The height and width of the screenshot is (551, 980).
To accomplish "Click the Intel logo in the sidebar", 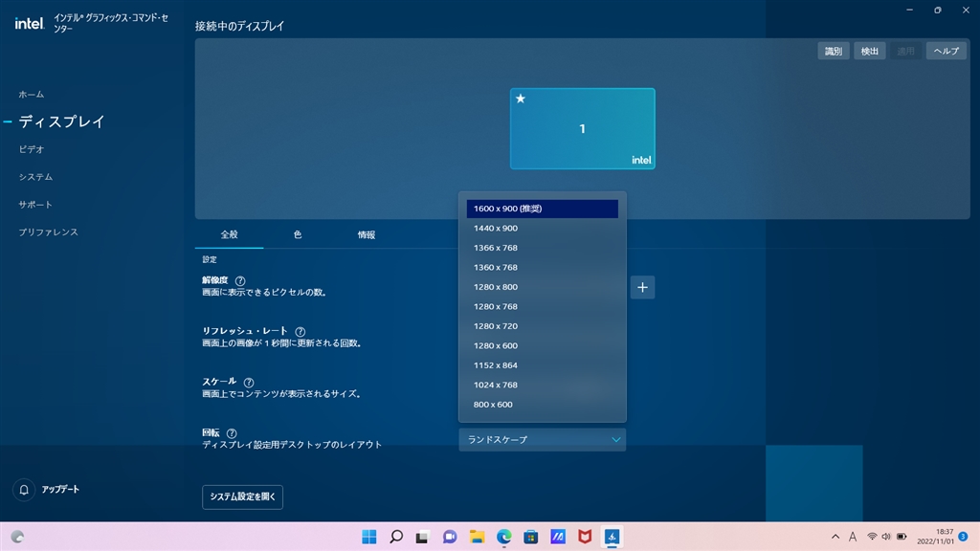I will pyautogui.click(x=30, y=24).
